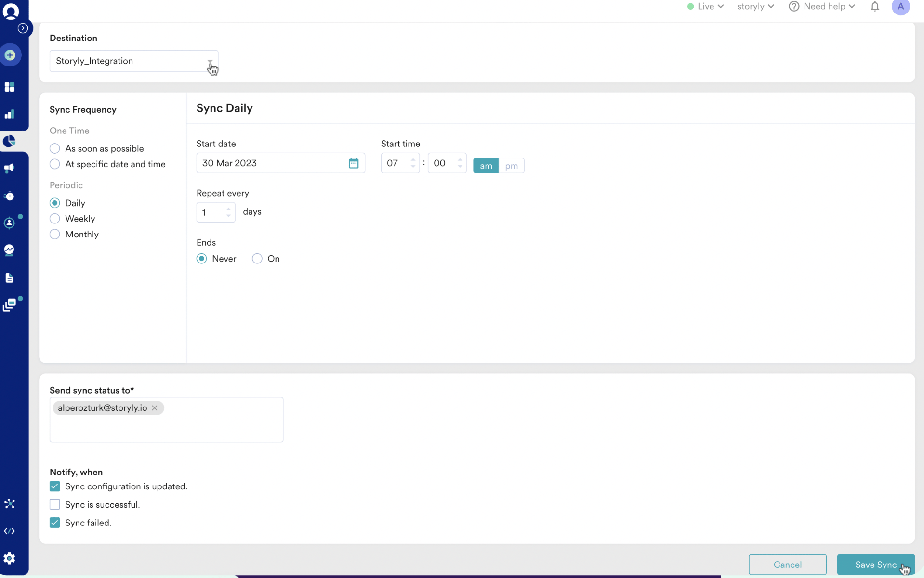Increase the start hour stepper
The width and height of the screenshot is (924, 578).
(x=413, y=159)
